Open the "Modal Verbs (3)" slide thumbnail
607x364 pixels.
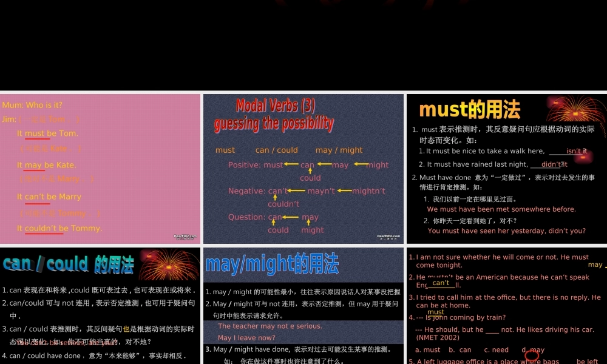(303, 169)
